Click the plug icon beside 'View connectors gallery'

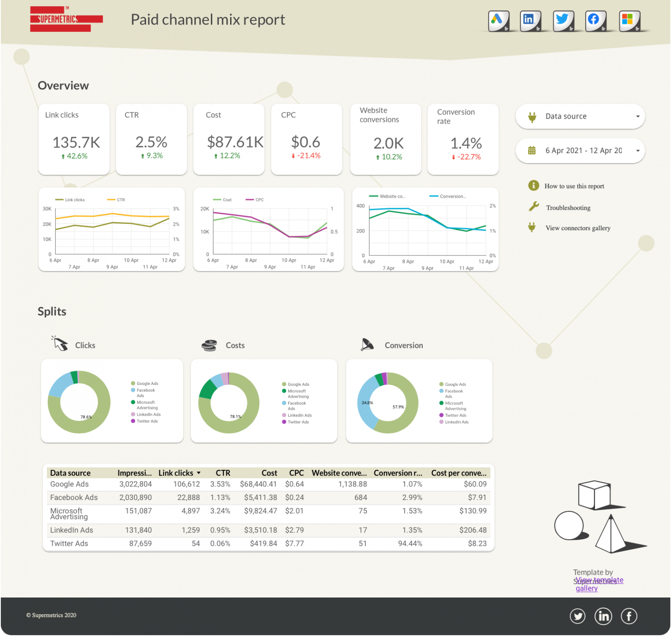[x=532, y=227]
